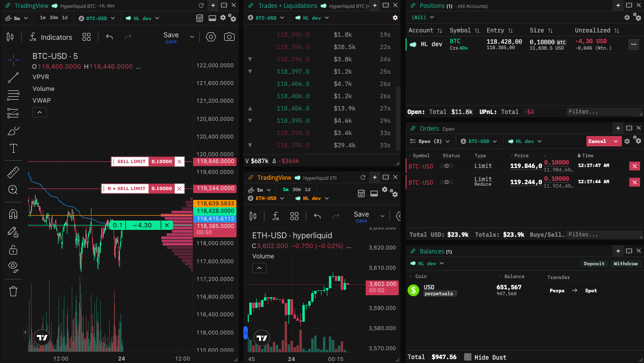Collapse the BTC chart indicator legend
Screen dimensions: 644x363
click(x=39, y=112)
